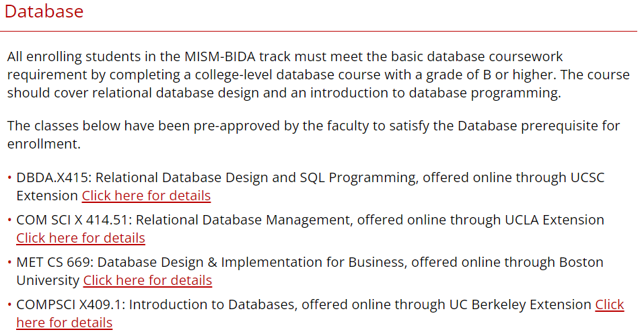Select the "COM SCI X 414.51" course code
This screenshot has width=644, height=332.
72,220
